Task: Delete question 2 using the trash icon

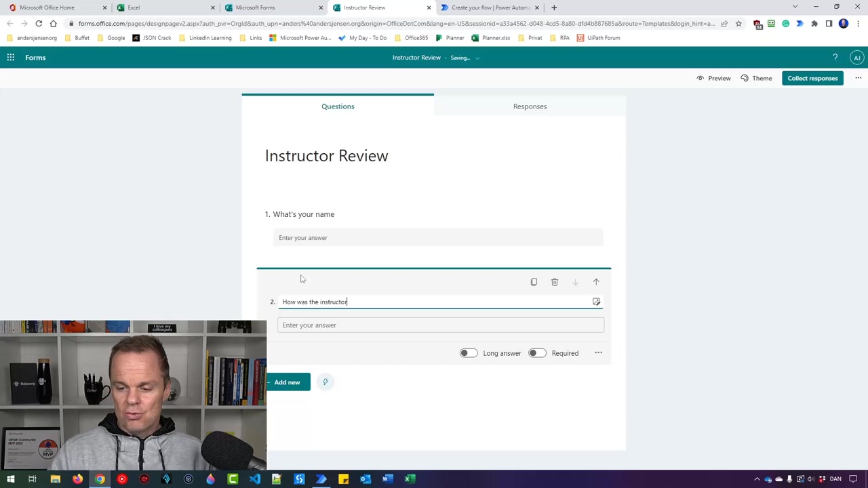Action: pos(555,282)
